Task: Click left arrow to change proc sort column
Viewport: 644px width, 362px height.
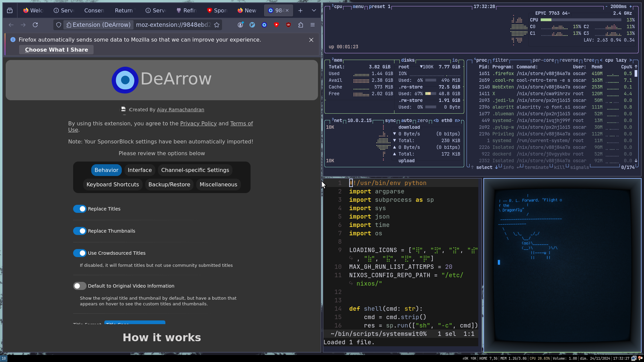Action: click(601, 60)
